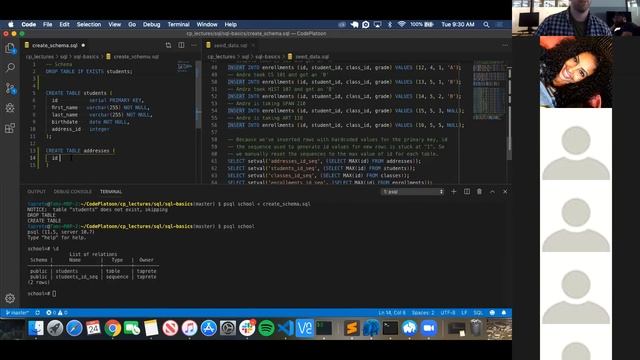Click cp_lectures in right editor breadcrumb
The image size is (640, 360).
click(x=221, y=57)
